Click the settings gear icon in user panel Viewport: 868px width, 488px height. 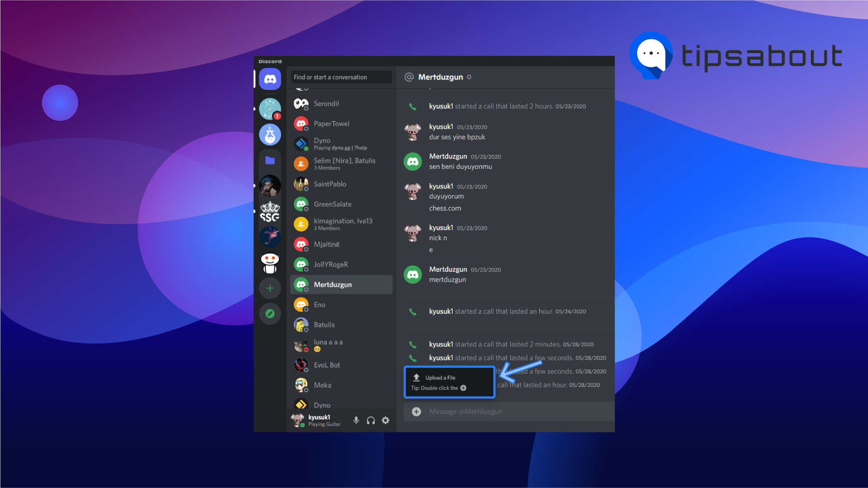click(386, 420)
